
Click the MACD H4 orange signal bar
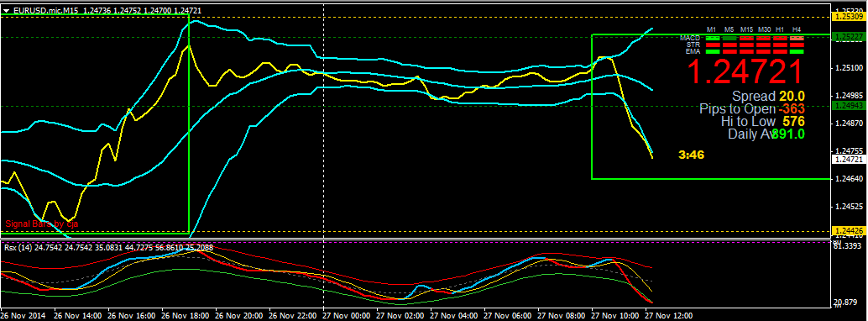(797, 39)
